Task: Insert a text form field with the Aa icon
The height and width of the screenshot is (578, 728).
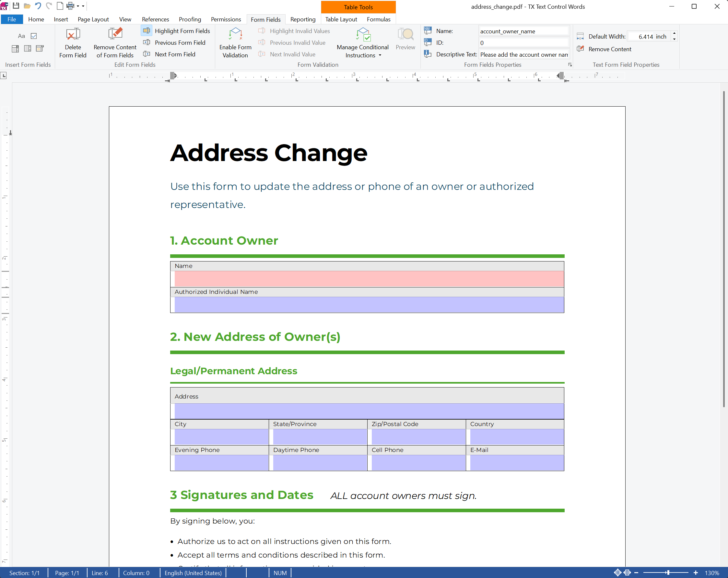Action: click(21, 36)
